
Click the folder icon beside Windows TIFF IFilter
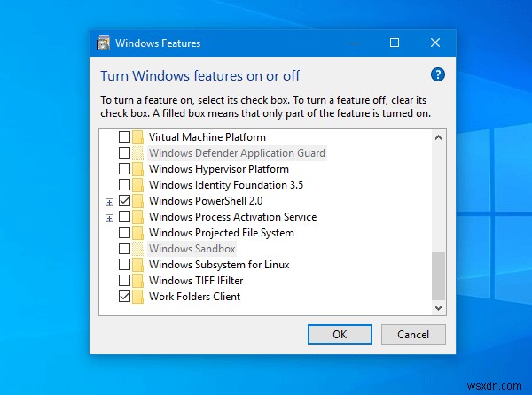tap(137, 281)
